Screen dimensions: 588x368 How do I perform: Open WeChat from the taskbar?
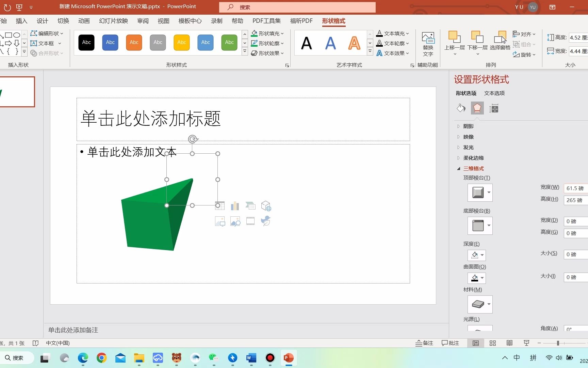[214, 358]
